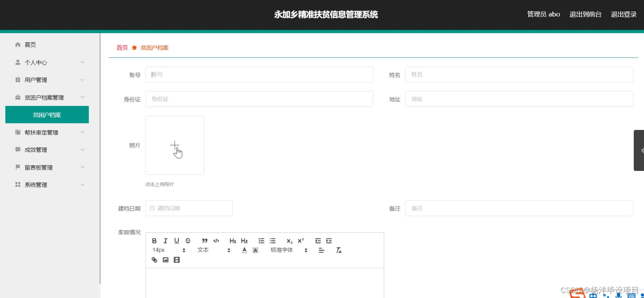Insert a video in the editor
644x298 pixels.
[177, 260]
